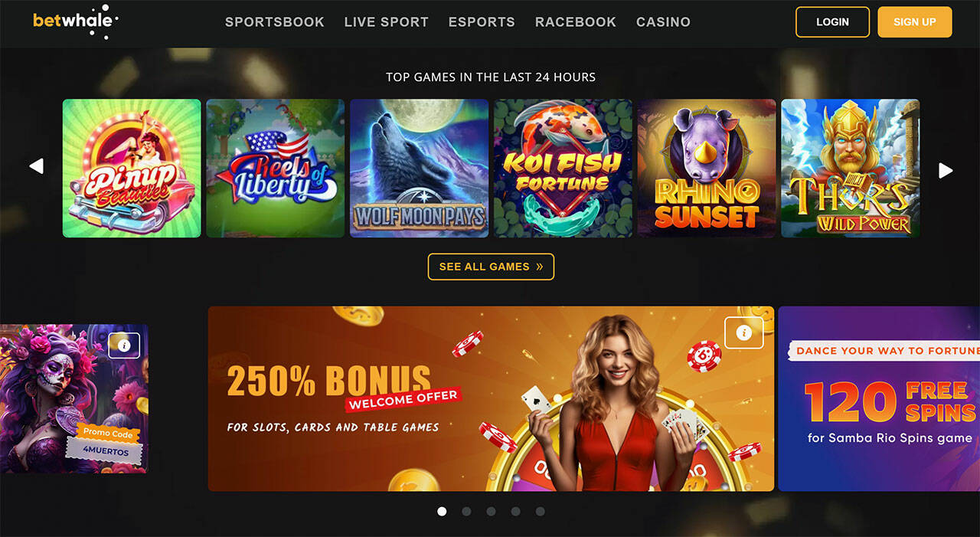
Task: Click See All Games button
Action: tap(491, 267)
